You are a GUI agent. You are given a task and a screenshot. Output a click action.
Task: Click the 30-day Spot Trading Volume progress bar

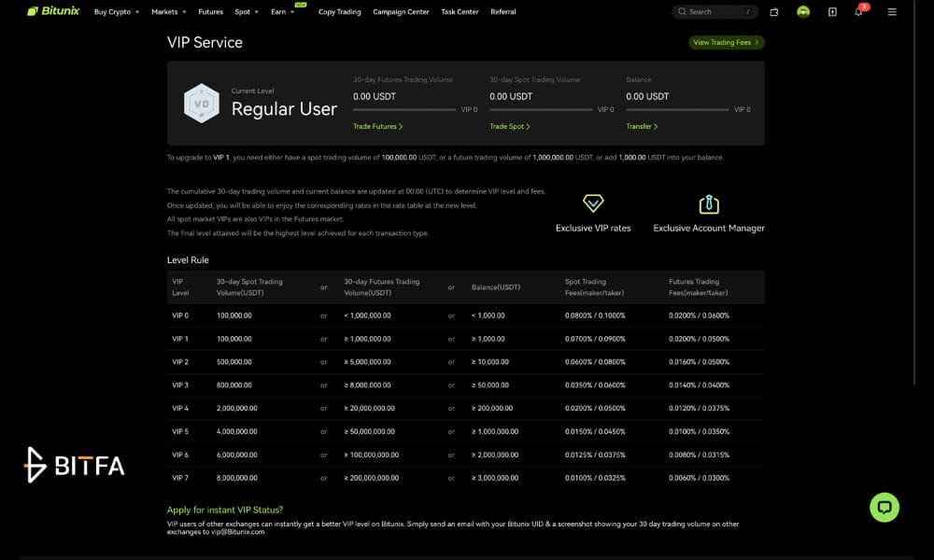[x=541, y=109]
